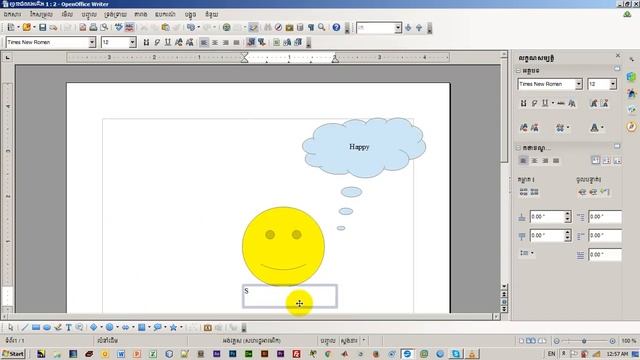The height and width of the screenshot is (360, 640).
Task: Enable centered alignment in the formatting toolbar
Action: [215, 42]
